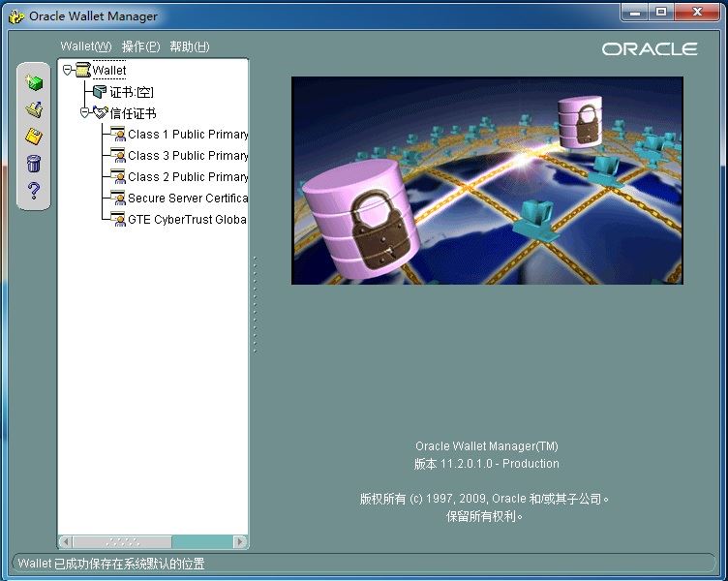Minimize the Oracle Wallet Manager window
This screenshot has height=581, width=728.
coord(635,13)
